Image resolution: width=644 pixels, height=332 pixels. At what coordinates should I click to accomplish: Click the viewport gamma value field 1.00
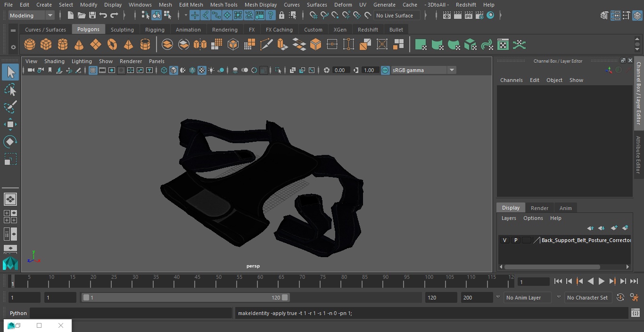[x=369, y=70]
